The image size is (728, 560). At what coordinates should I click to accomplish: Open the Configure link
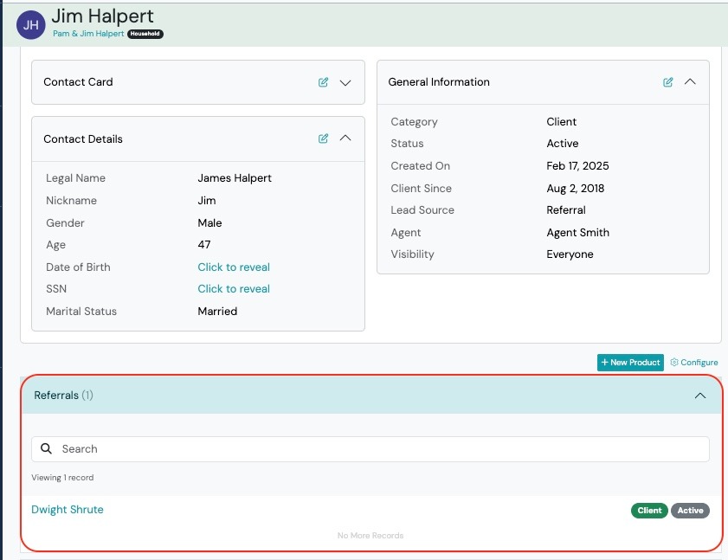pos(694,362)
